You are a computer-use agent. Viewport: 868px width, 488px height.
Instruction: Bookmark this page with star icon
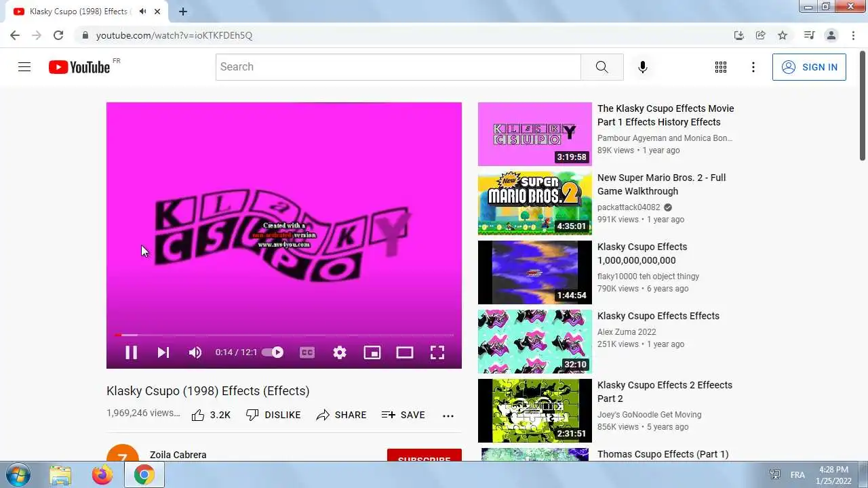tap(783, 35)
